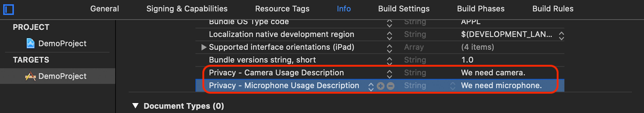
Task: Select the Build Rules tab
Action: 553,9
